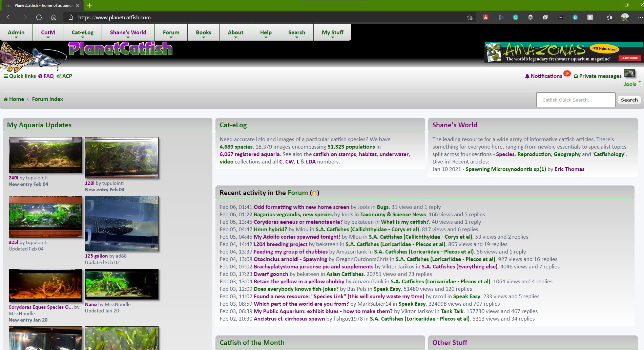Expand the About menu
Screen dimensions: 644x350
coord(235,32)
